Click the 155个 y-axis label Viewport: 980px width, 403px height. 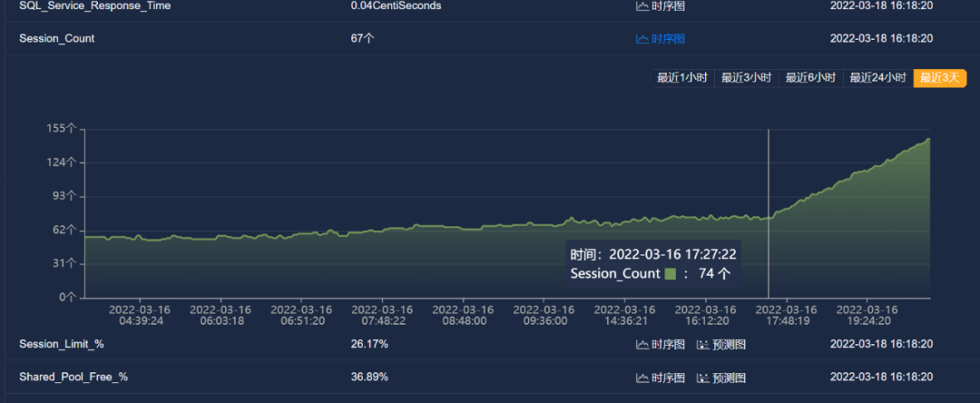62,129
